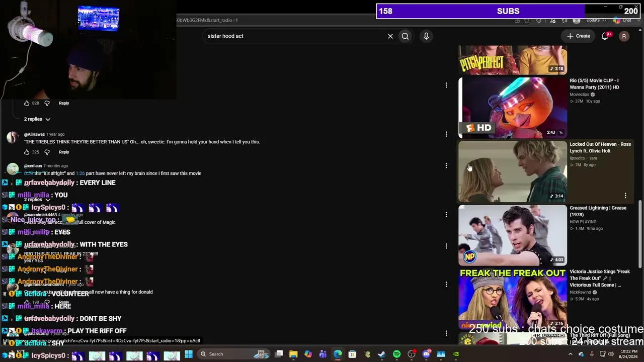Visit the 'ljpxedits - sara' channel
The height and width of the screenshot is (362, 644).
(x=583, y=158)
